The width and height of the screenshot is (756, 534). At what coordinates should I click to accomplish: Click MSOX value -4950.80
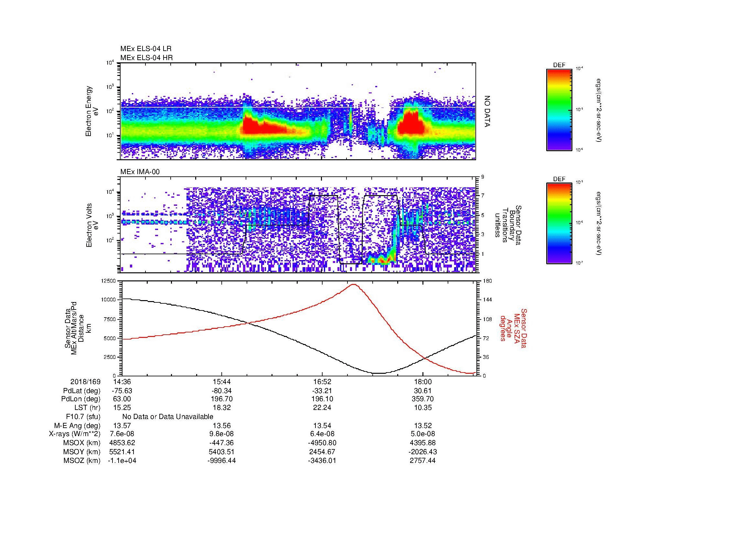(x=322, y=443)
